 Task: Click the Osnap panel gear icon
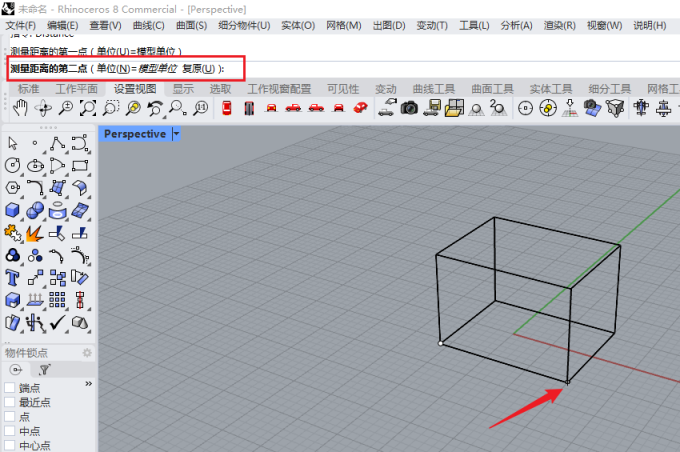coord(87,353)
